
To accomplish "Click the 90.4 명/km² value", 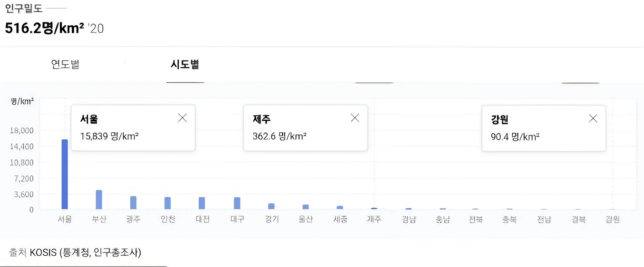I will 515,137.
